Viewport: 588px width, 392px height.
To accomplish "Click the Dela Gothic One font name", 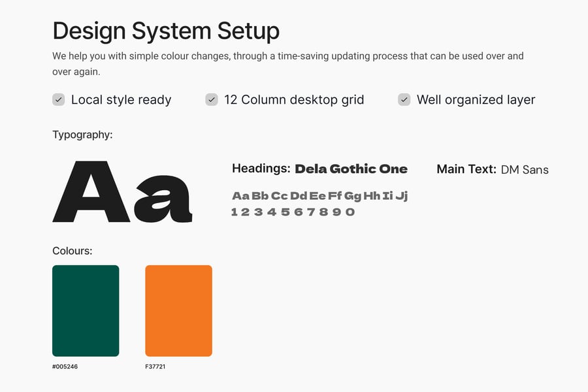I will pos(351,169).
